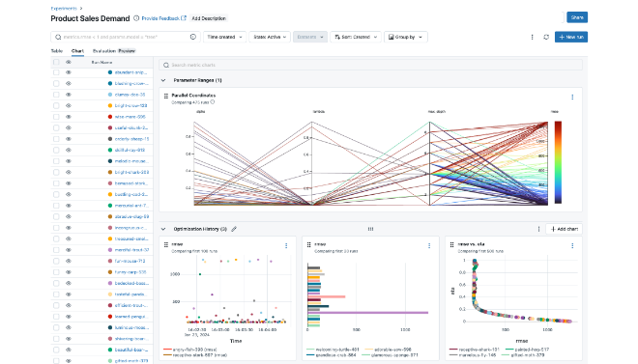Click the refresh runs icon
Screen dimensions: 638x364
[x=546, y=37]
